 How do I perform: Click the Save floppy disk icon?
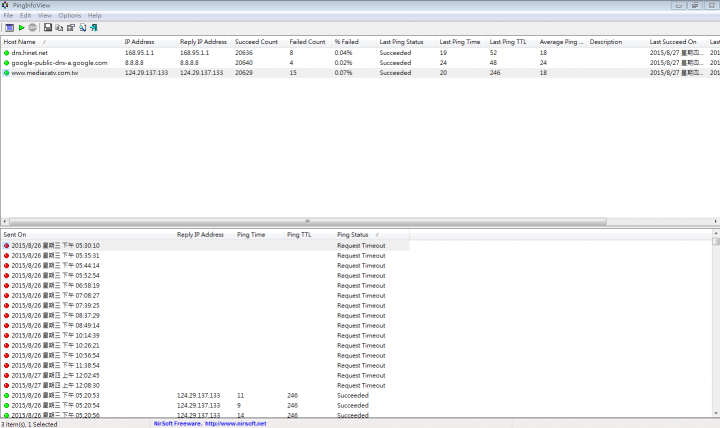coord(49,27)
